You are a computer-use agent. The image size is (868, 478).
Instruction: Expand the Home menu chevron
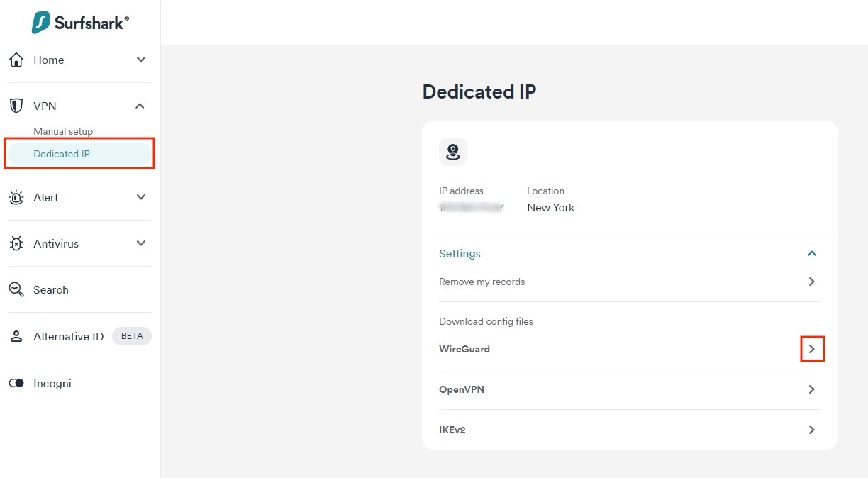140,60
